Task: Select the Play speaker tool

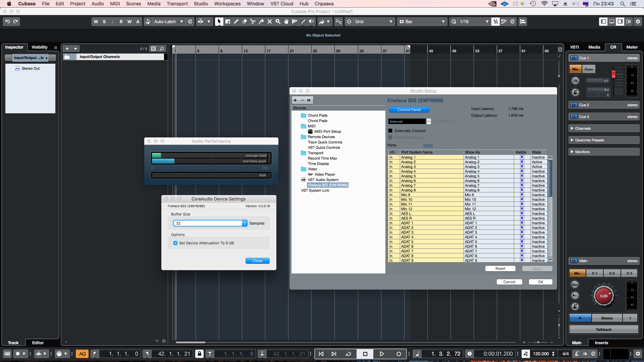Action: (311, 21)
